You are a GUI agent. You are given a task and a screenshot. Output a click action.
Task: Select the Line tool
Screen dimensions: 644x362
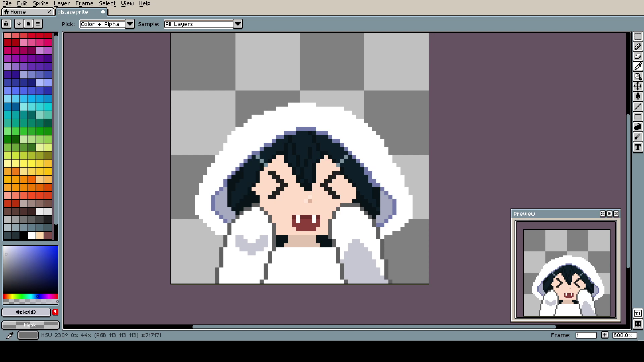[638, 107]
